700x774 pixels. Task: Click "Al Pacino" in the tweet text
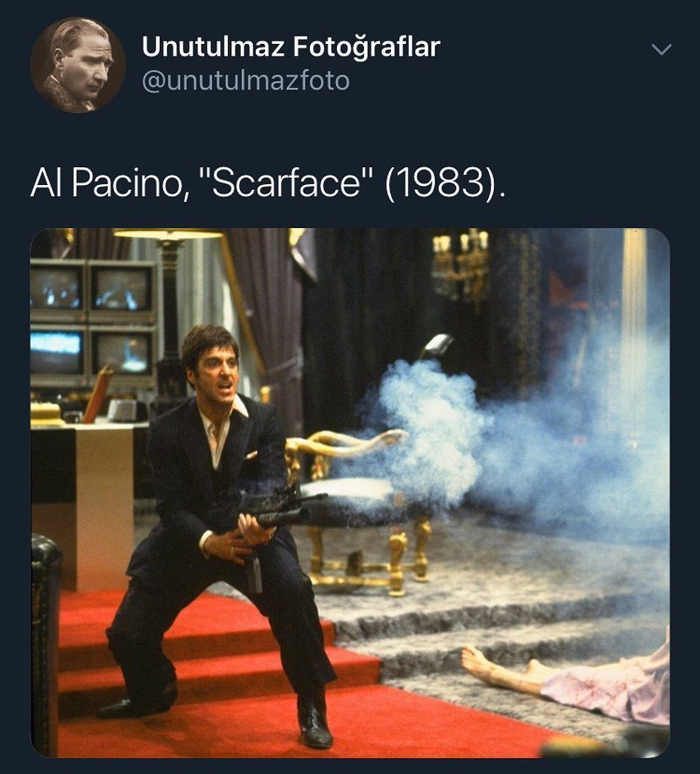click(x=110, y=183)
